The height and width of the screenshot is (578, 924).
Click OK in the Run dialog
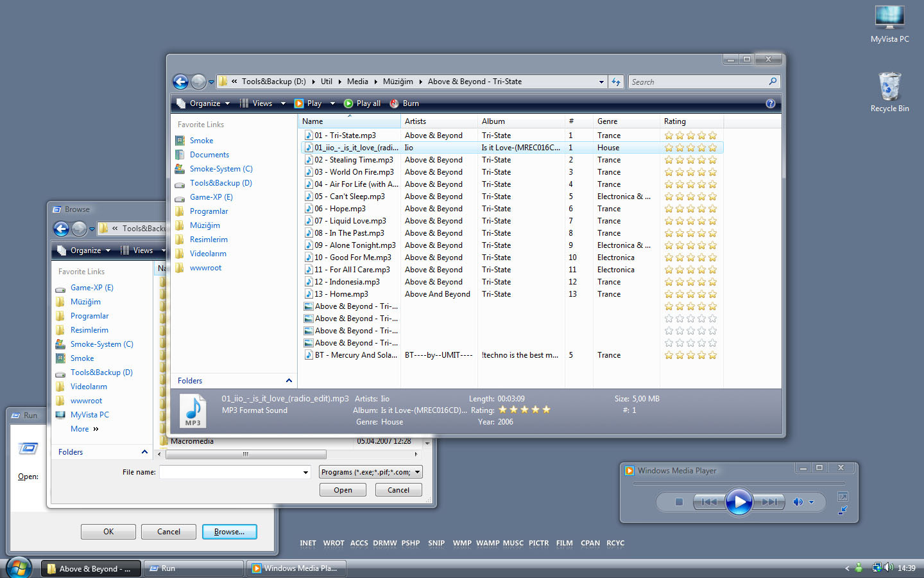[x=108, y=532]
